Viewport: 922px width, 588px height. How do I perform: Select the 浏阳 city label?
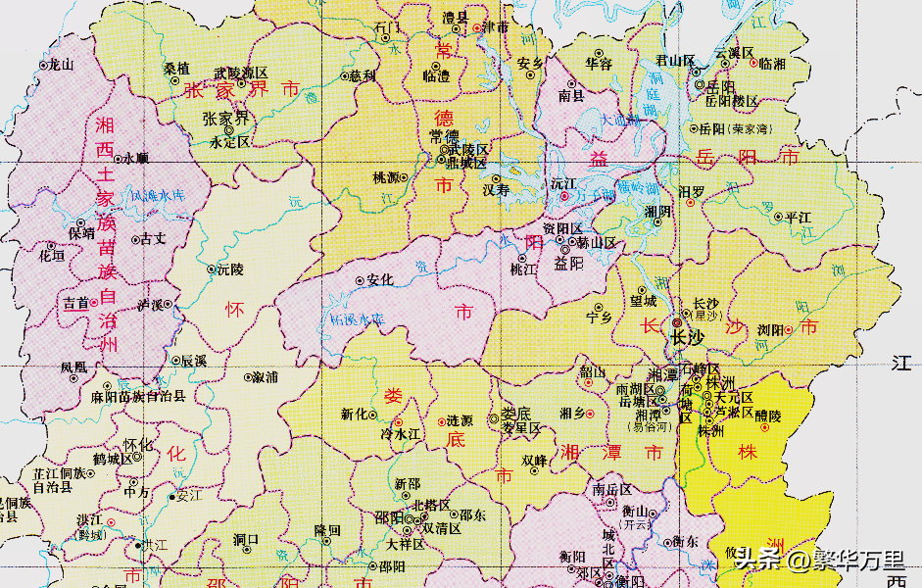[770, 330]
